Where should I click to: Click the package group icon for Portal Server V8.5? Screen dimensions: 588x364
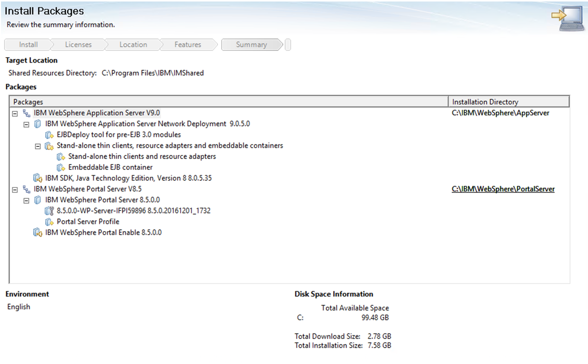(27, 190)
